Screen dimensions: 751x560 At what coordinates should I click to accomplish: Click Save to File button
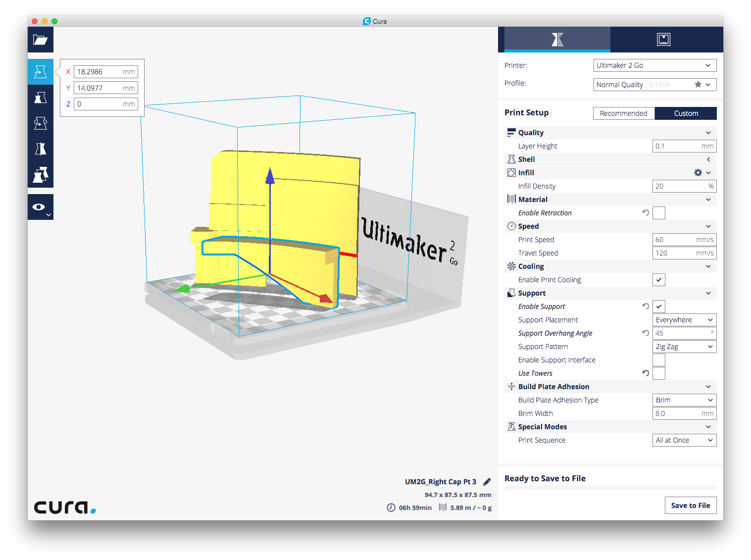point(690,506)
